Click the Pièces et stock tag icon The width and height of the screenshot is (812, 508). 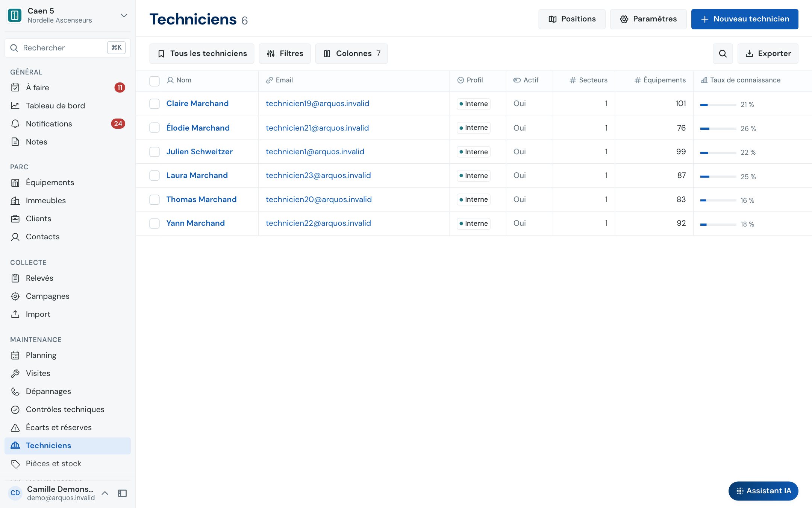(x=15, y=464)
